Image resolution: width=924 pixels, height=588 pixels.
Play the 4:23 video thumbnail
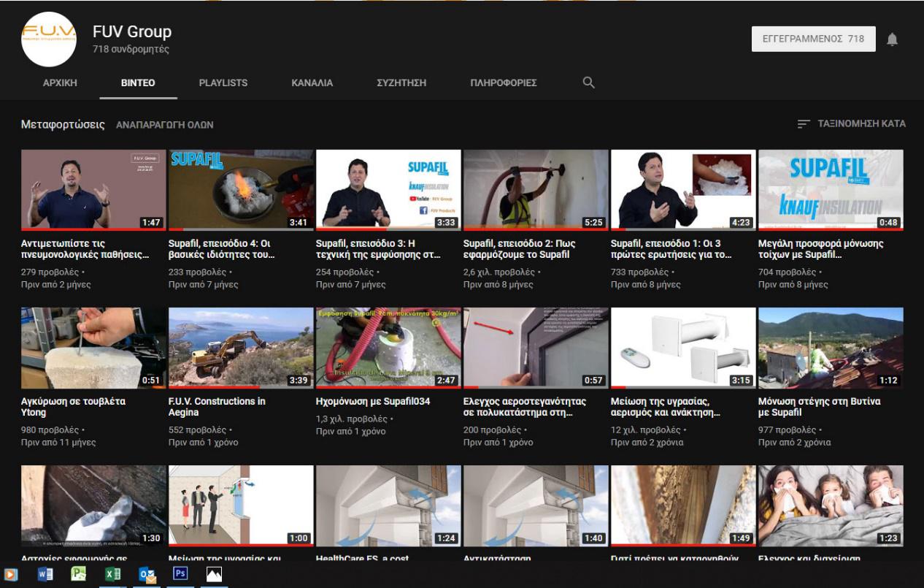(683, 190)
